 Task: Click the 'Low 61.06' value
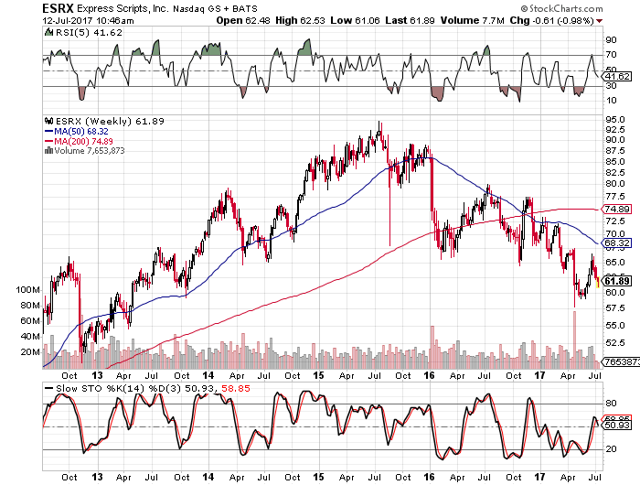tap(355, 20)
